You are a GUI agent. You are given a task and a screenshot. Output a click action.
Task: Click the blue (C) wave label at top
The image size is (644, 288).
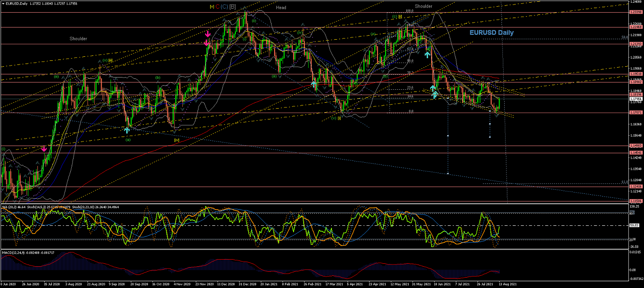click(x=225, y=6)
